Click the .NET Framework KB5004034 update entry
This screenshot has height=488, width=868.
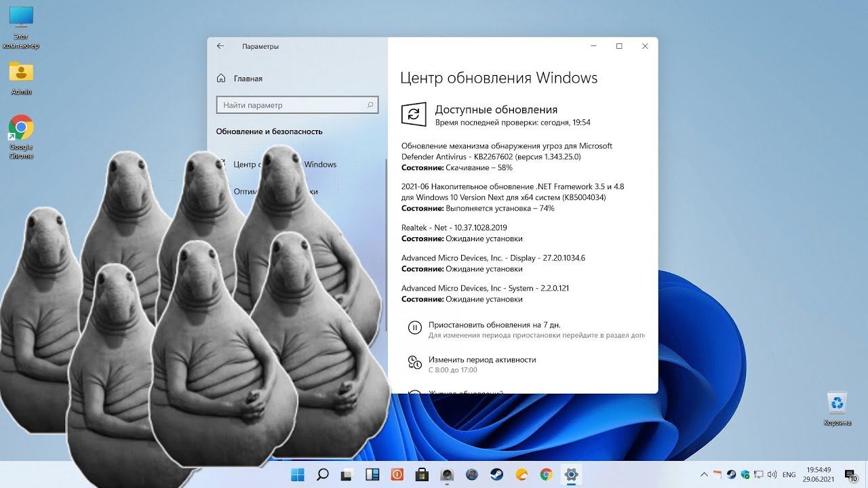tap(513, 192)
